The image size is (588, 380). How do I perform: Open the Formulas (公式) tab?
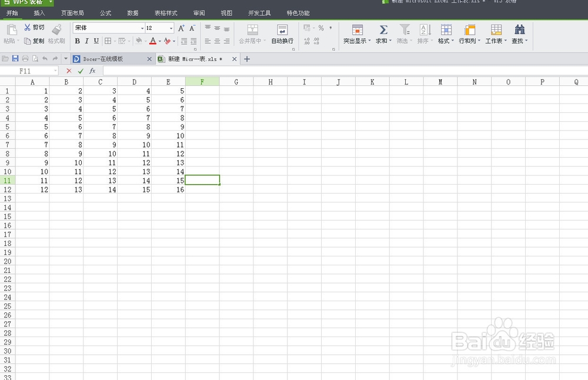[105, 13]
